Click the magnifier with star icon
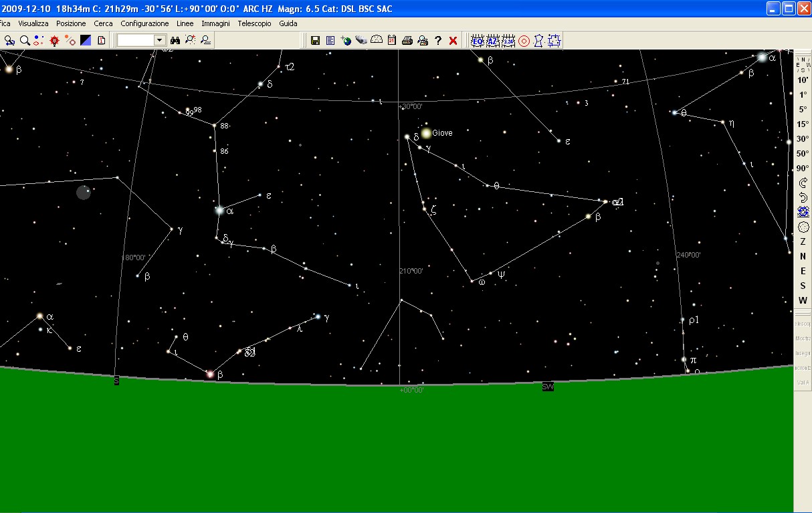The image size is (812, 513). tap(191, 41)
